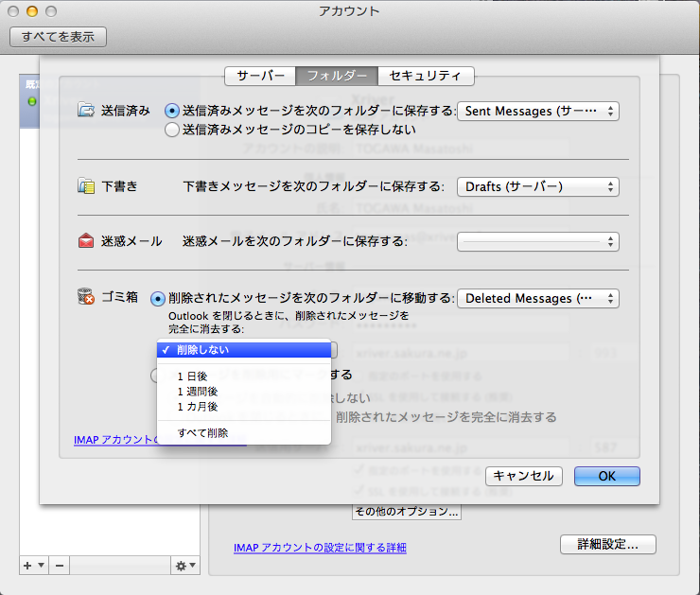The image size is (700, 595).
Task: Click the すべてを表示 toolbar button
Action: pos(58,37)
